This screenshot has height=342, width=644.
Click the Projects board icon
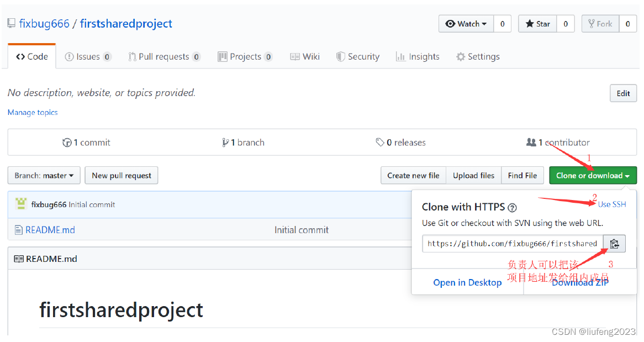coord(223,57)
